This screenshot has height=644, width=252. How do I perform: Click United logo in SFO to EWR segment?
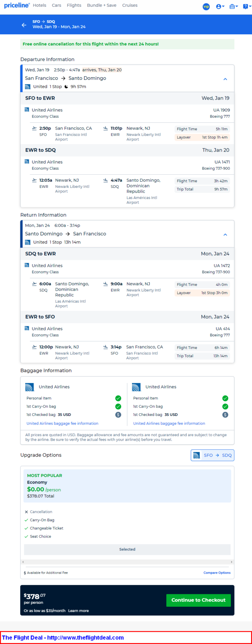click(x=27, y=110)
